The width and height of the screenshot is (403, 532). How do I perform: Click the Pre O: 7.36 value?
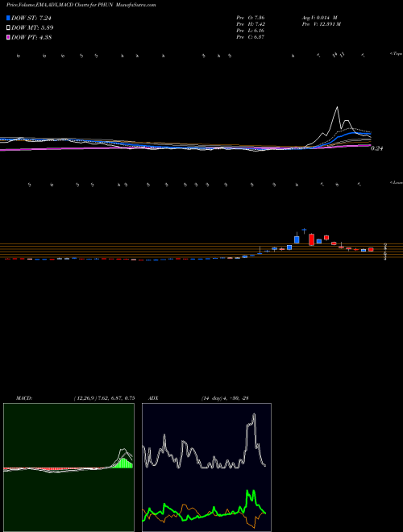[x=251, y=17]
